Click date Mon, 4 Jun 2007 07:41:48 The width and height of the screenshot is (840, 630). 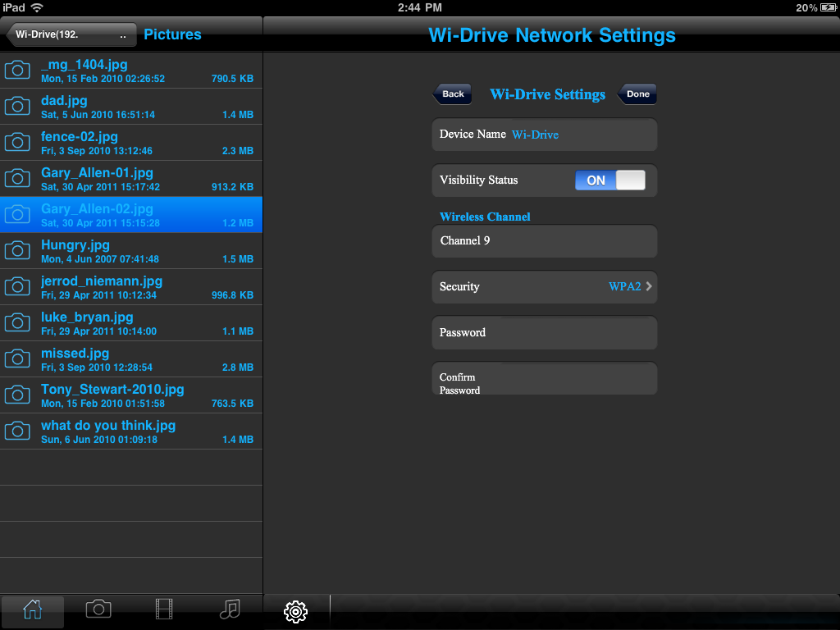[100, 259]
